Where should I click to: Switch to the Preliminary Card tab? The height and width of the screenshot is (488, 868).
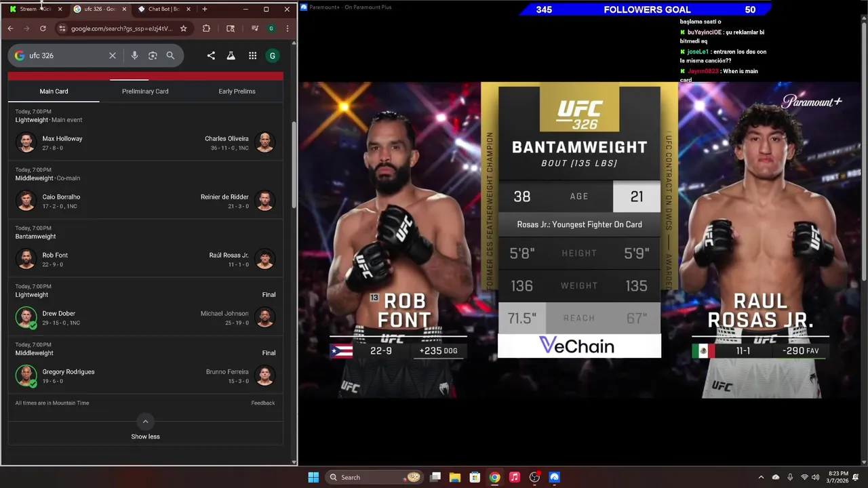coord(145,91)
